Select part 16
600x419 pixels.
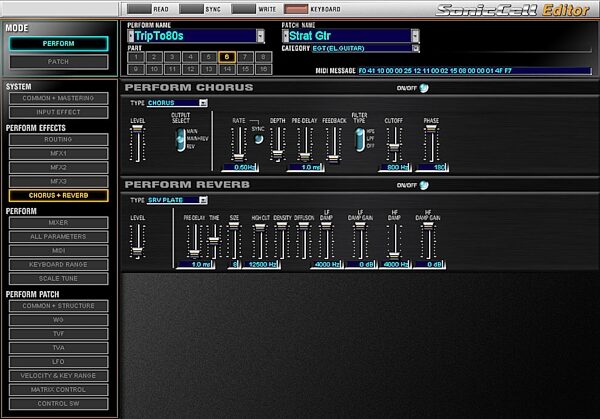point(263,69)
